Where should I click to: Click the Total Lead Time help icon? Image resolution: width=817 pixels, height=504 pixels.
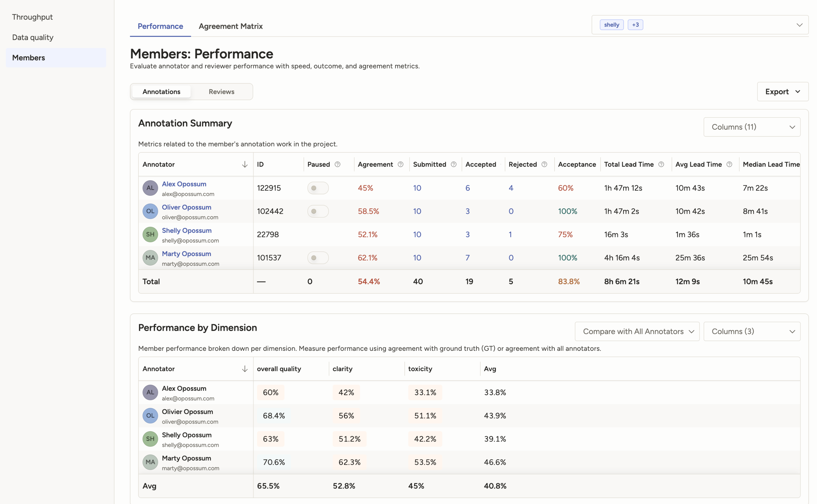click(x=661, y=164)
